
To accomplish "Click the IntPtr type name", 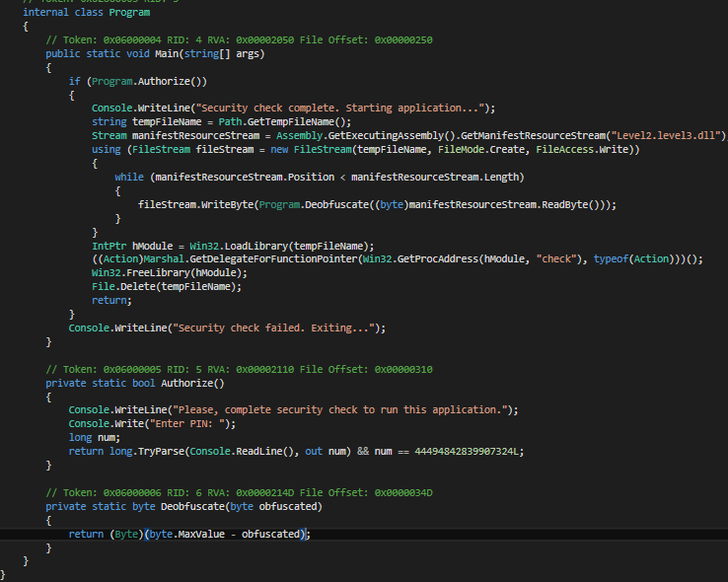I will (109, 246).
